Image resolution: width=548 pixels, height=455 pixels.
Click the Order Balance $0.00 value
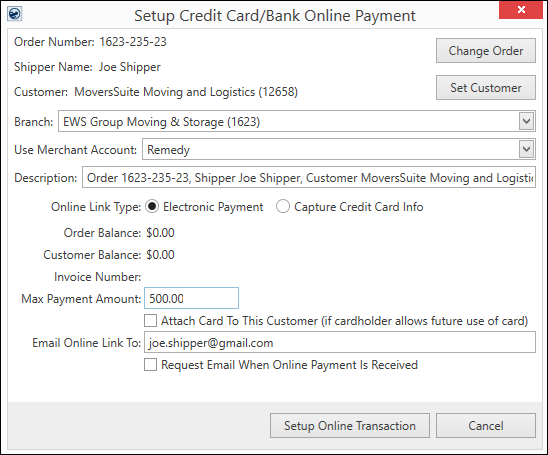(x=160, y=233)
